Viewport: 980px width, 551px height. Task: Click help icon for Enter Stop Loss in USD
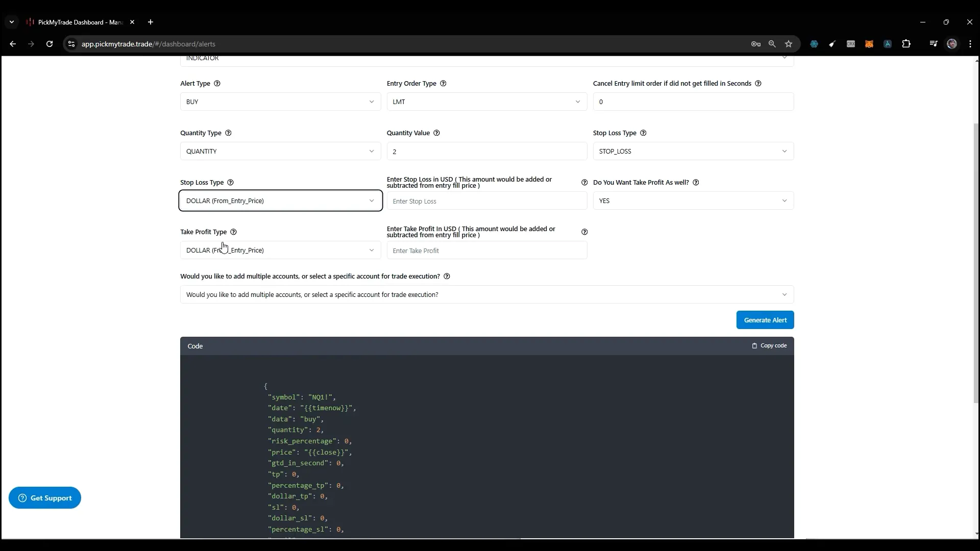[x=584, y=183]
